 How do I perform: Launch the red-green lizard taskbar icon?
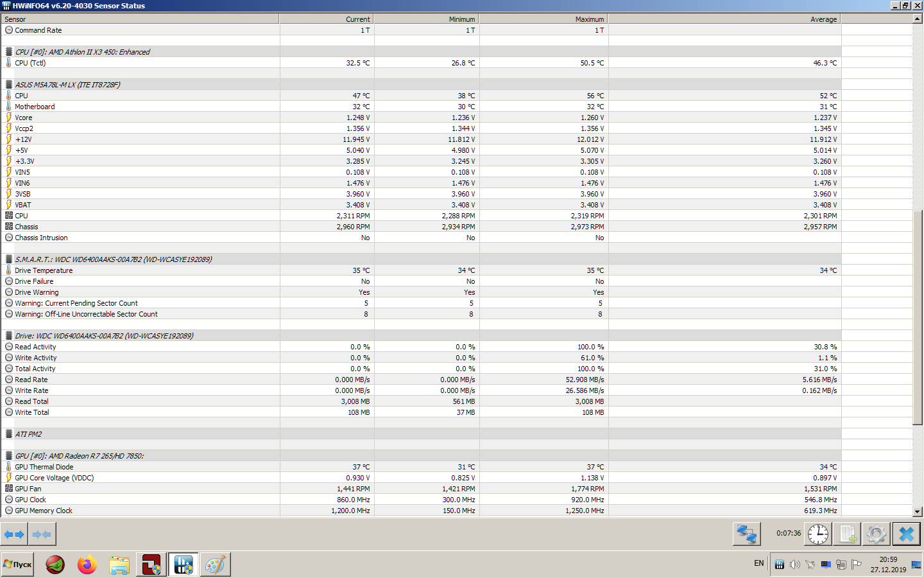tap(55, 565)
